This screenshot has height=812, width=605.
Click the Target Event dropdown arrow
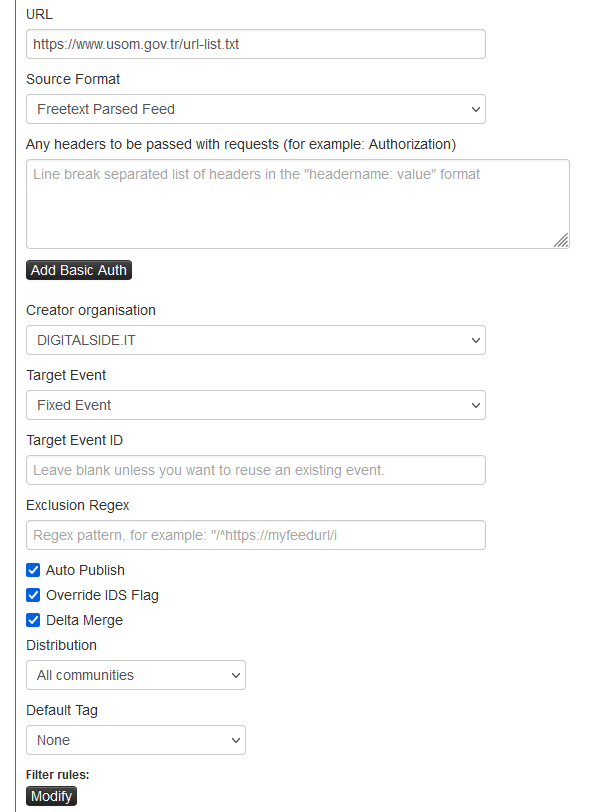tap(476, 405)
